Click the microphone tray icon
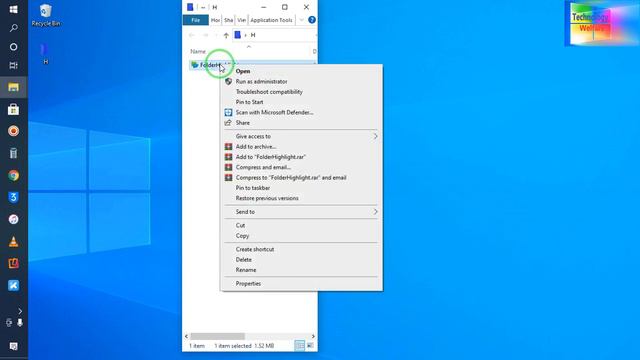Image resolution: width=640 pixels, height=360 pixels. click(20, 322)
